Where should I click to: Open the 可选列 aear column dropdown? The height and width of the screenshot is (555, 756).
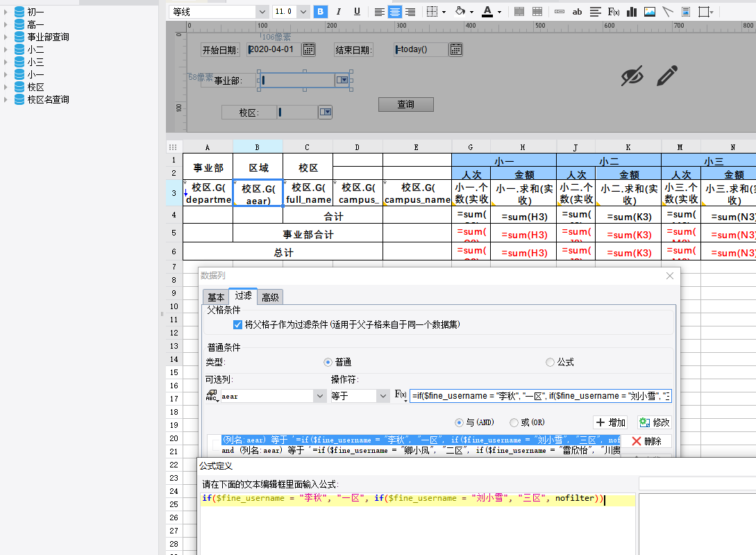point(320,396)
